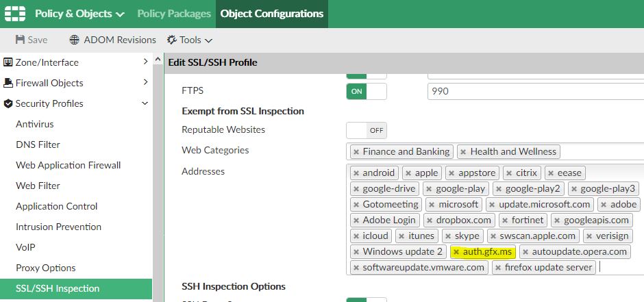Click the Save disk icon

tap(21, 40)
